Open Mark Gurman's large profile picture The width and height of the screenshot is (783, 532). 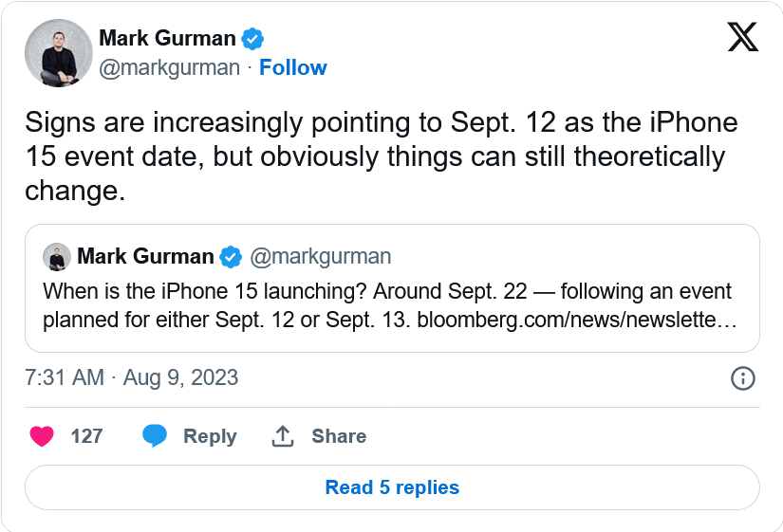59,53
